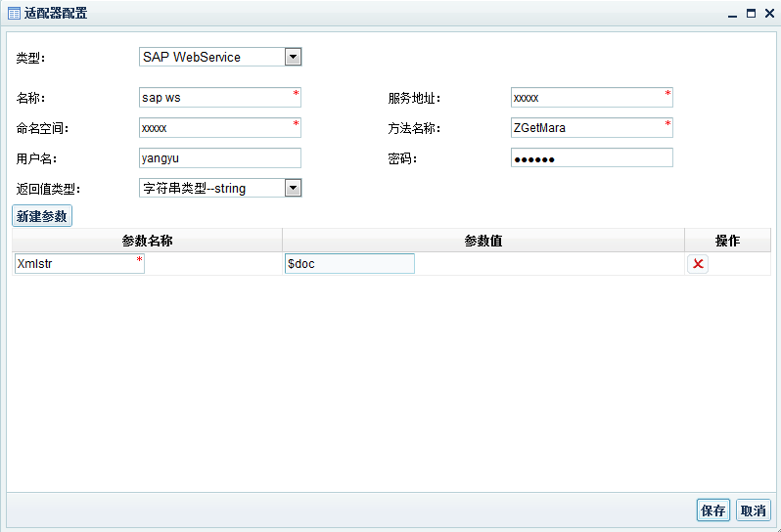The height and width of the screenshot is (532, 781).
Task: Delete the Xmlstr parameter row
Action: coord(697,264)
